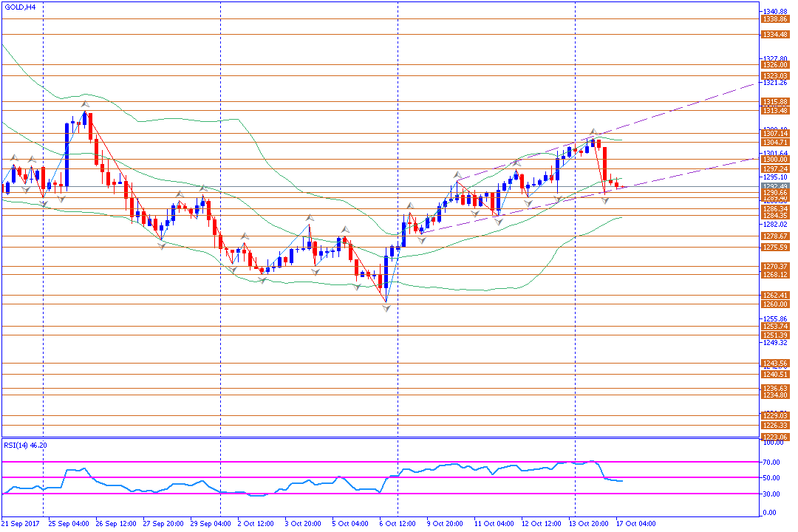The image size is (798, 532).
Task: Select the 1226.33 price level label
Action: (x=775, y=425)
